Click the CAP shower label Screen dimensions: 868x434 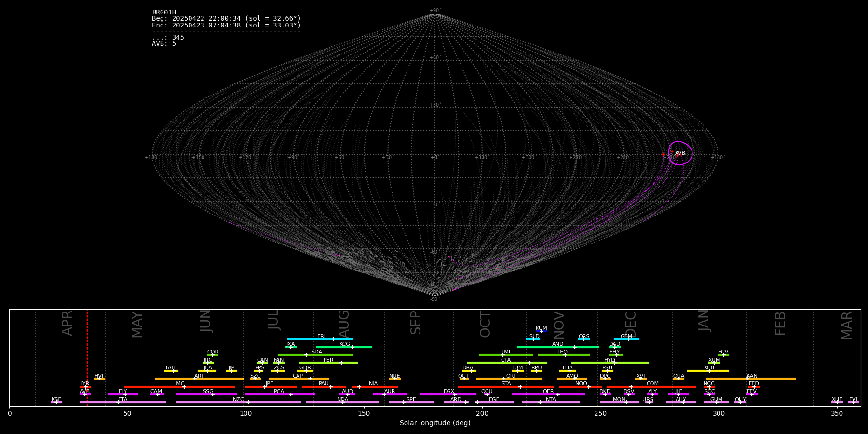[298, 376]
